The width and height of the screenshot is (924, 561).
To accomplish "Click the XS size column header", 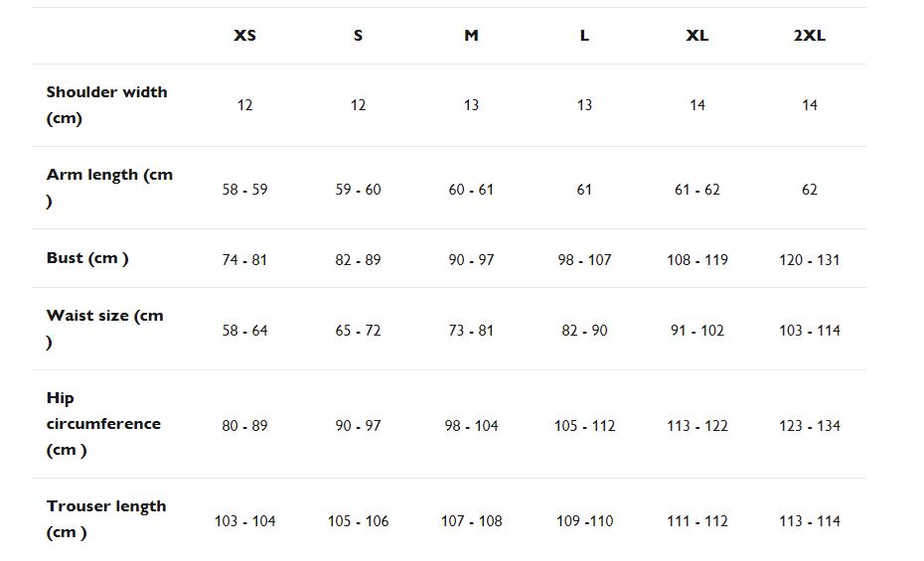I will [x=244, y=36].
